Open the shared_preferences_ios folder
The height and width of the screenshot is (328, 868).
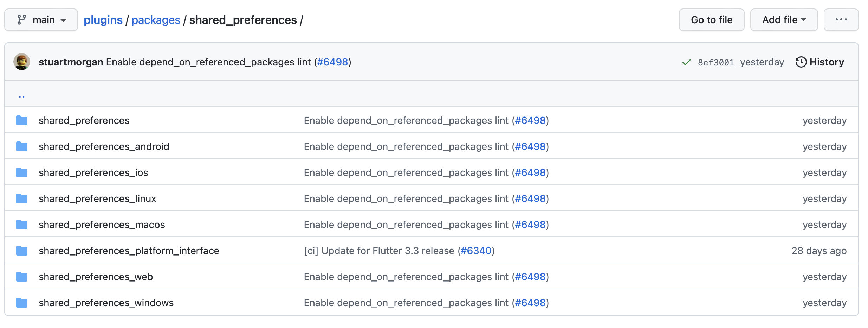93,172
